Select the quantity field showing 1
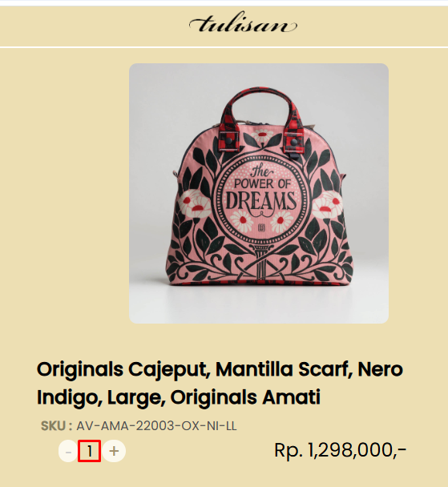This screenshot has width=448, height=487. pos(89,451)
